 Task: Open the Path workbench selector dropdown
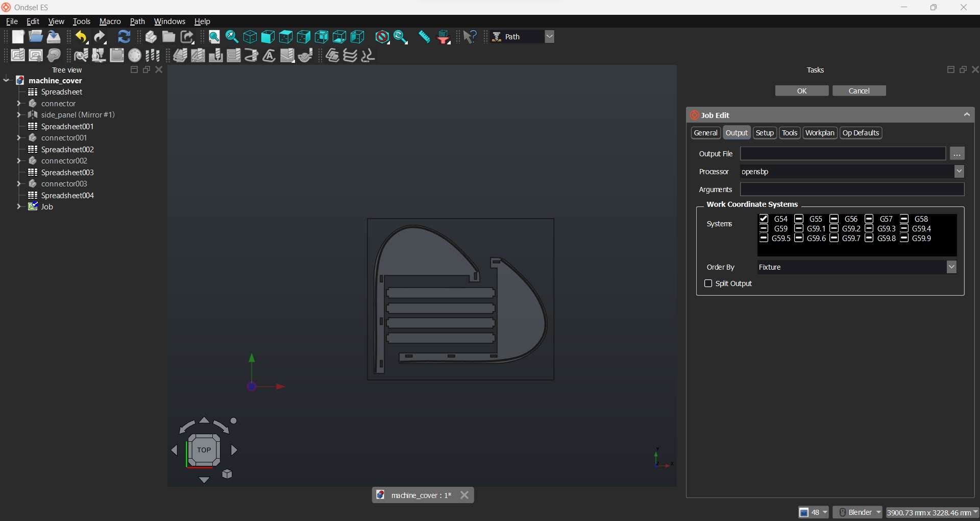(x=549, y=37)
